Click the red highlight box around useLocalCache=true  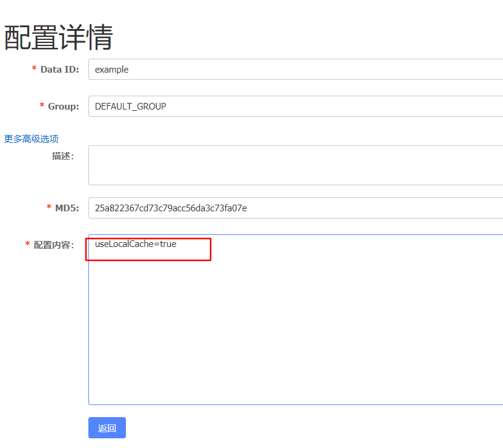[149, 249]
